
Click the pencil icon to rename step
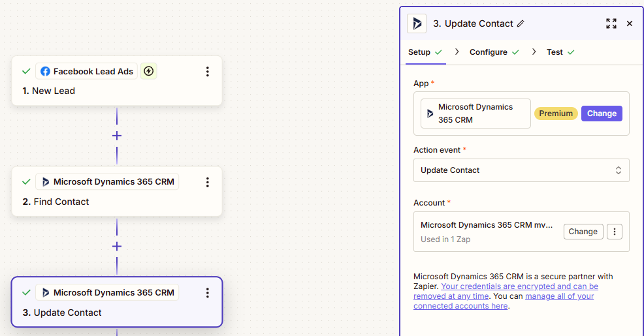coord(521,23)
